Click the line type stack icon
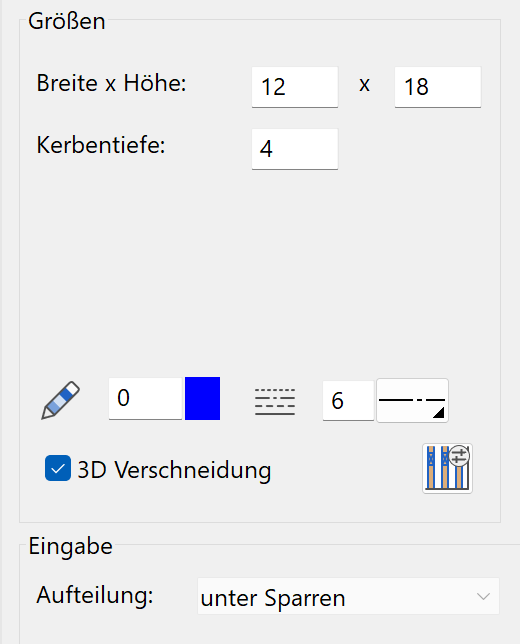The height and width of the screenshot is (644, 520). click(275, 401)
